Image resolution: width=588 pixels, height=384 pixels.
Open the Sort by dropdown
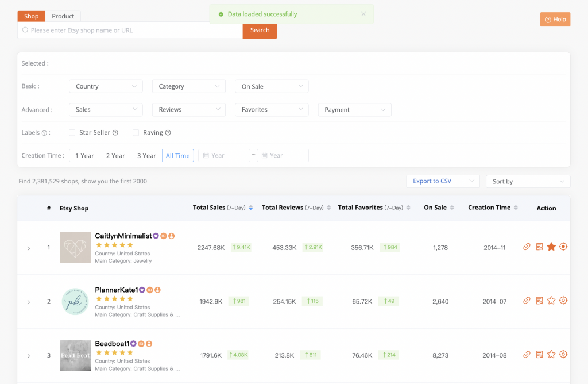[528, 182]
